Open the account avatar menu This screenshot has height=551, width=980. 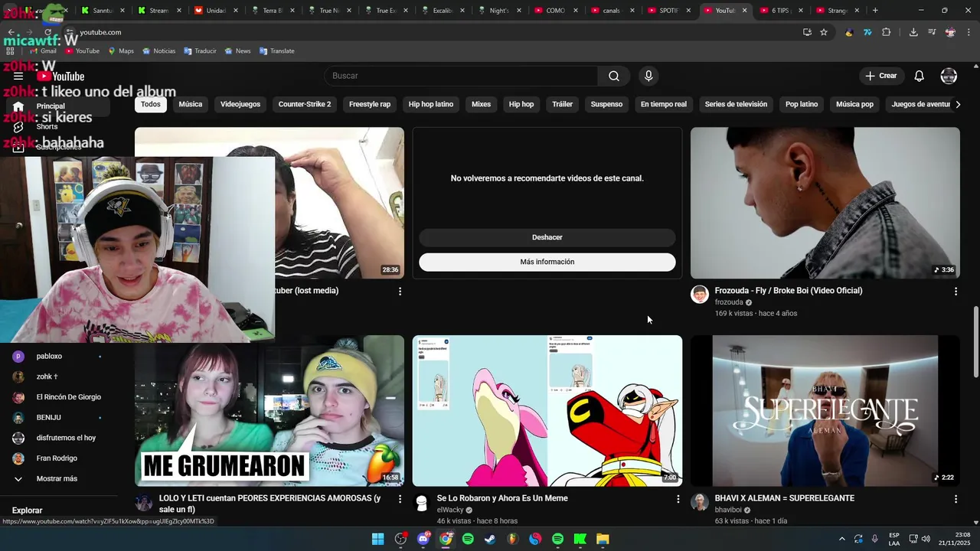pos(949,76)
